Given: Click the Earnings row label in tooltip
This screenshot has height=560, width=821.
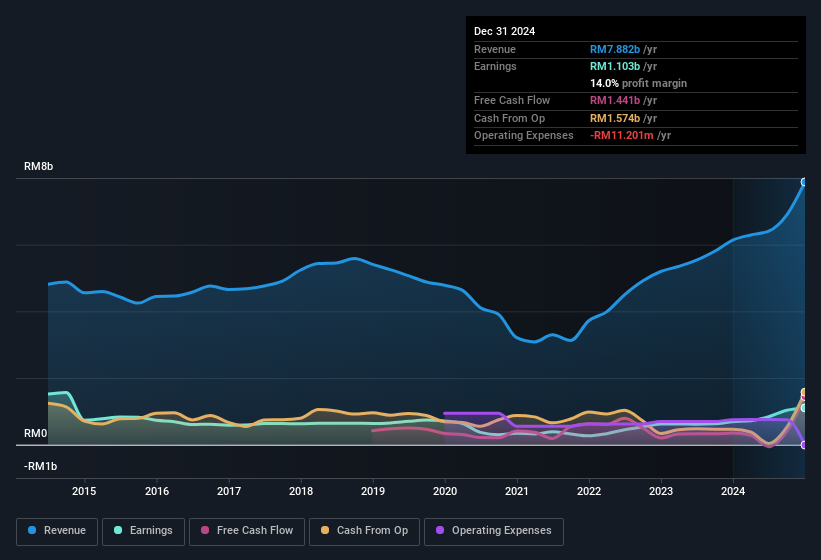Looking at the screenshot, I should 495,66.
